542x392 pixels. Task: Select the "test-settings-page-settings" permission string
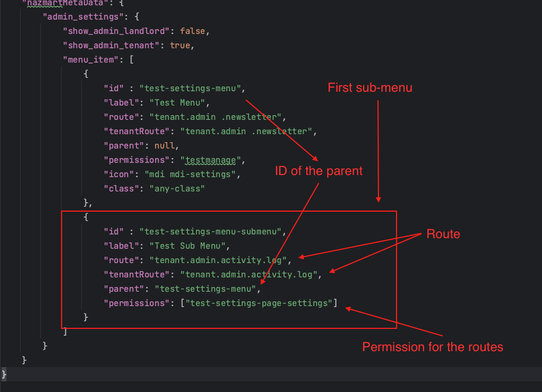pyautogui.click(x=259, y=303)
